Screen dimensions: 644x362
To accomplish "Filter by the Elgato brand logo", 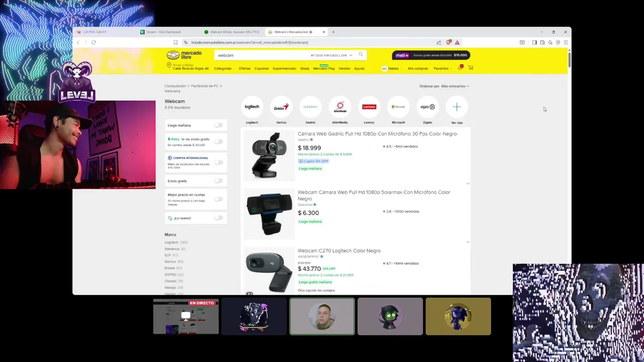I will point(427,107).
